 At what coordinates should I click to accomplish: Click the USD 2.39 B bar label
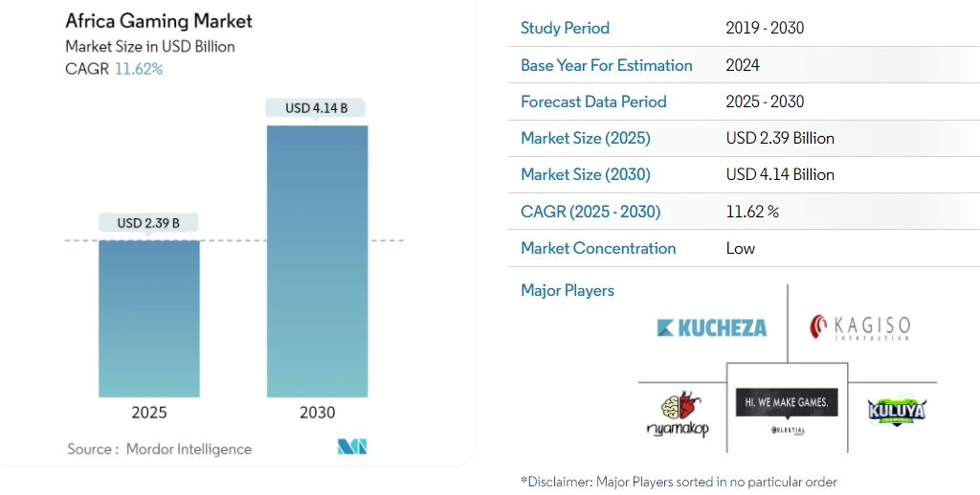pyautogui.click(x=149, y=223)
